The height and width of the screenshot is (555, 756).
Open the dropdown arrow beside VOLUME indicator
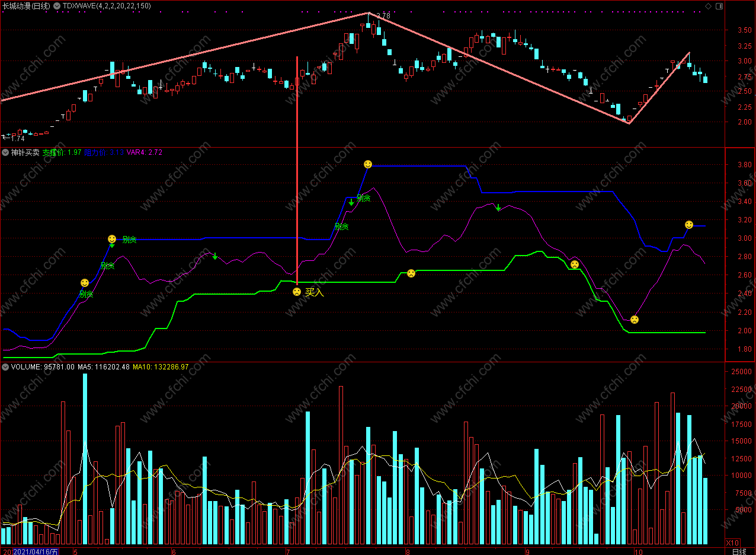6,367
